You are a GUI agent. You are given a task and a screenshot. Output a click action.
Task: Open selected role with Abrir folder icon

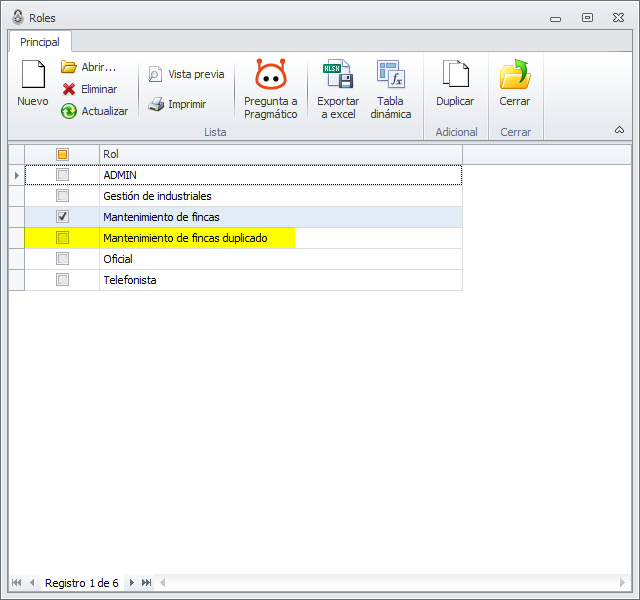click(x=69, y=67)
